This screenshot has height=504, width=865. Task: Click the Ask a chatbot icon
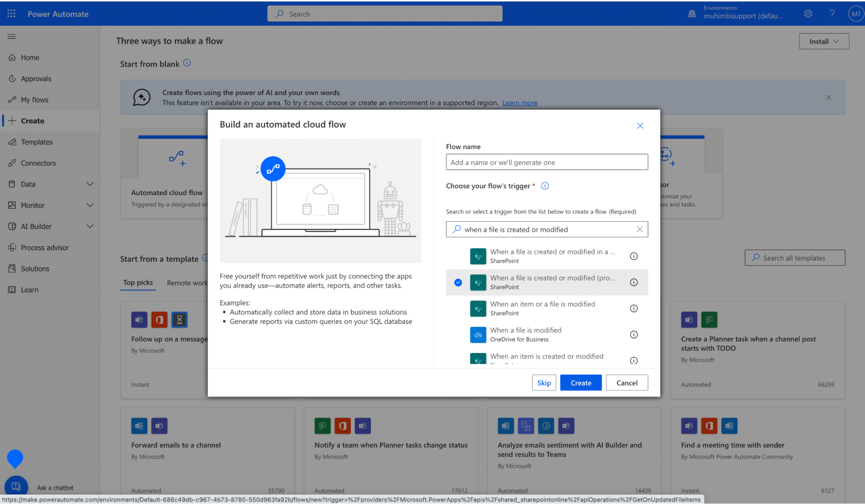point(16,486)
